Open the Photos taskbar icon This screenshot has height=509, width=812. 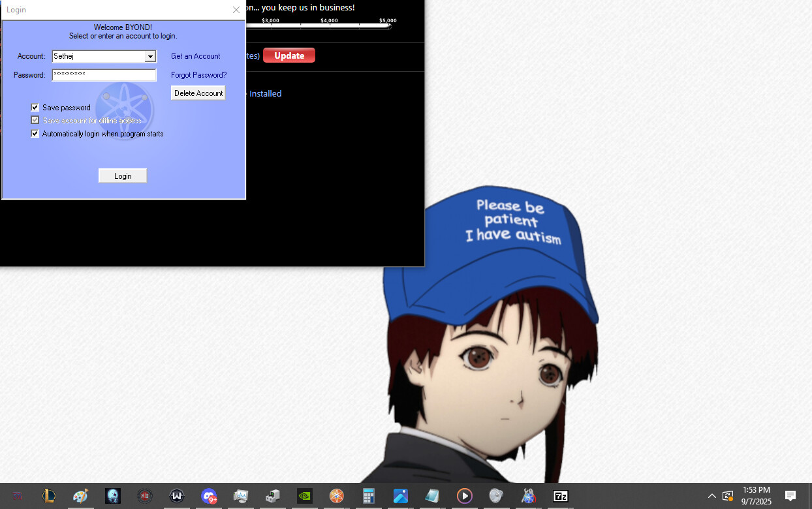[x=401, y=496]
